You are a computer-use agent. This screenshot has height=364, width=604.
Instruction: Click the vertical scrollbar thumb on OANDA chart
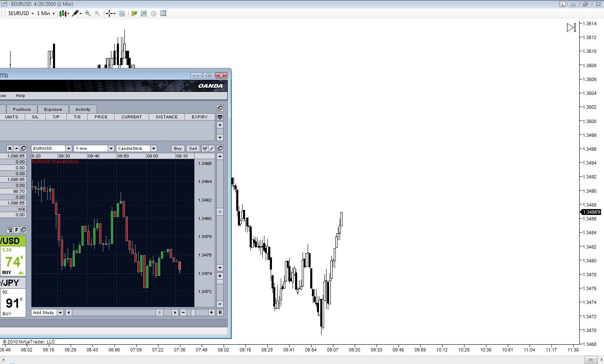pos(220,212)
